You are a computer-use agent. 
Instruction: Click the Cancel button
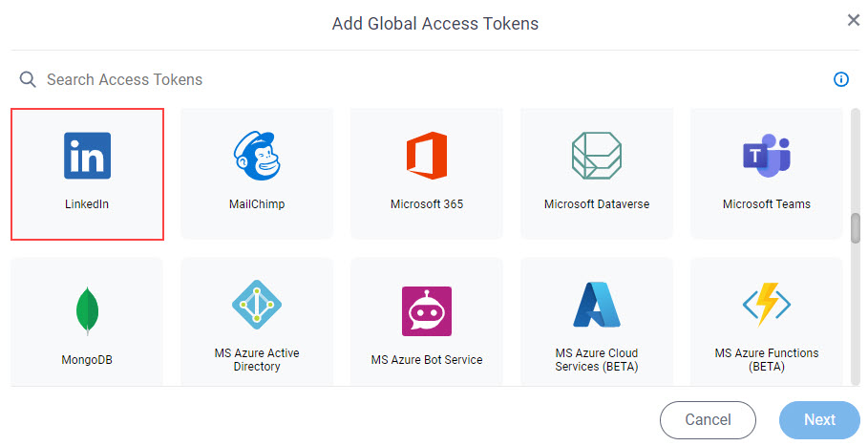(708, 420)
